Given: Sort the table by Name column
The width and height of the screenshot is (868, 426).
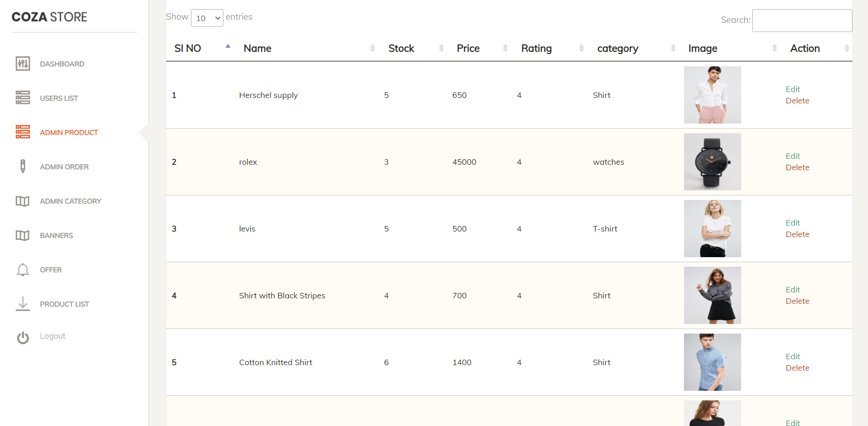Looking at the screenshot, I should (257, 48).
